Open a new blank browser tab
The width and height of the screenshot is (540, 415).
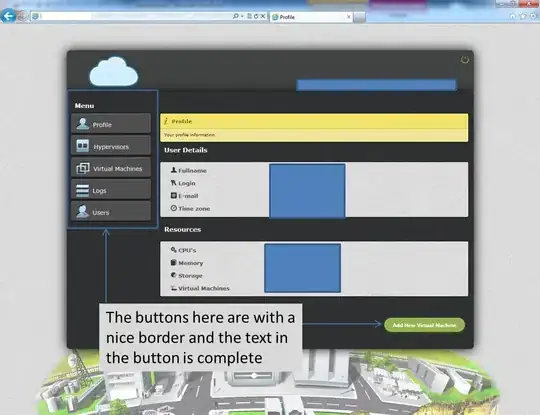(359, 17)
